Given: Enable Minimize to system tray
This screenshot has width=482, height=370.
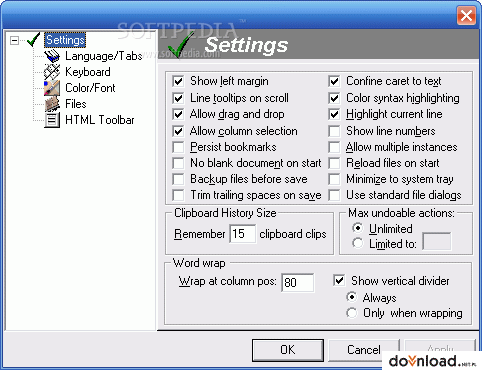Looking at the screenshot, I should point(334,179).
